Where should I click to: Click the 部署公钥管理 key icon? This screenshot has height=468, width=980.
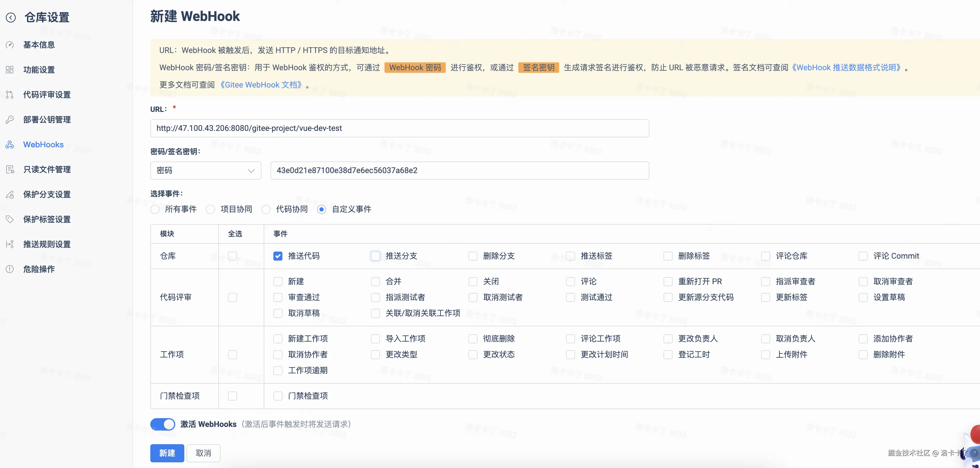[x=10, y=120]
